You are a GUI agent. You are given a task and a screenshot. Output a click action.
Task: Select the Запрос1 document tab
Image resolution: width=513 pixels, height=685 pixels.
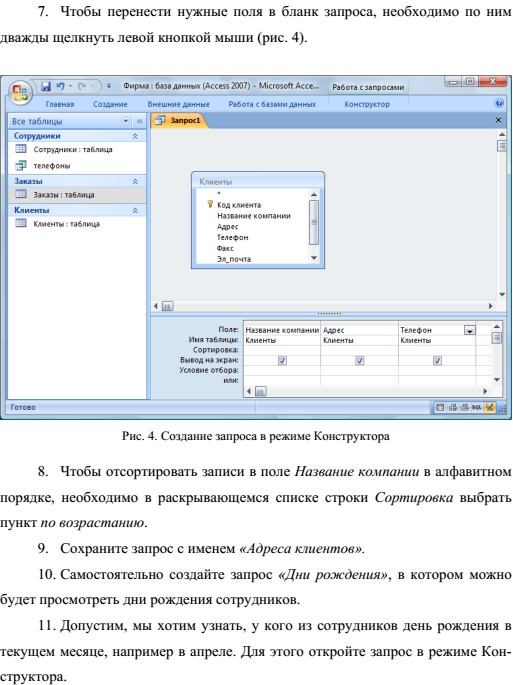click(179, 121)
